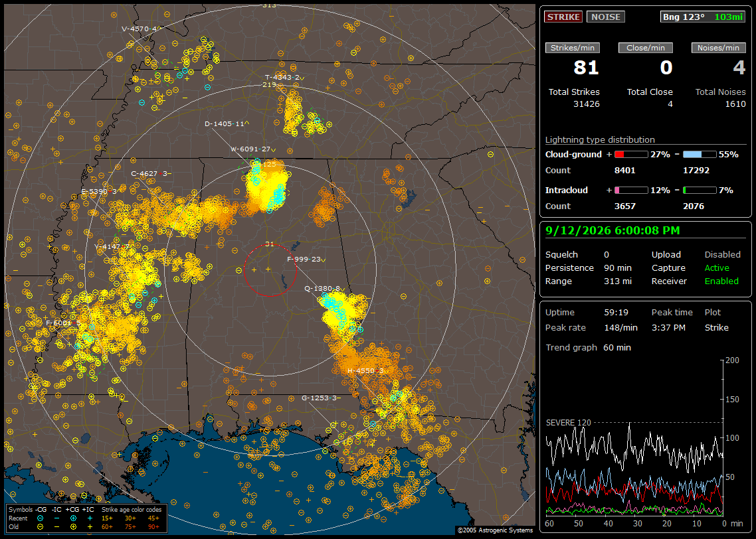This screenshot has width=756, height=539.
Task: Switch to the NOISE mode button
Action: 606,17
